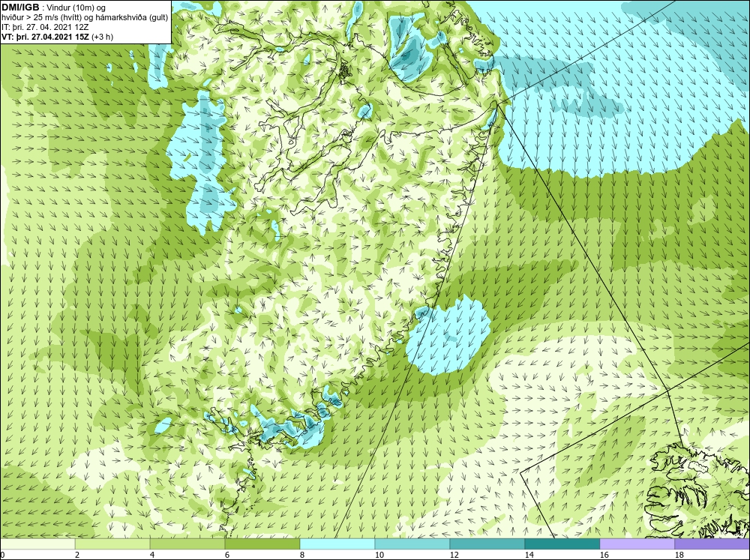The image size is (750, 560).
Task: Pick the 10–12 m/s teal legend swatch
Action: click(412, 544)
